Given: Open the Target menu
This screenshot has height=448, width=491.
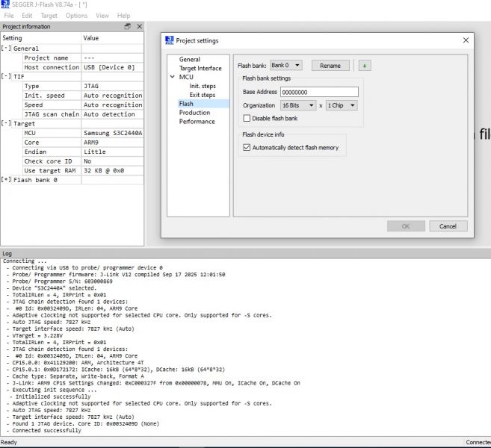Looking at the screenshot, I should (x=49, y=16).
